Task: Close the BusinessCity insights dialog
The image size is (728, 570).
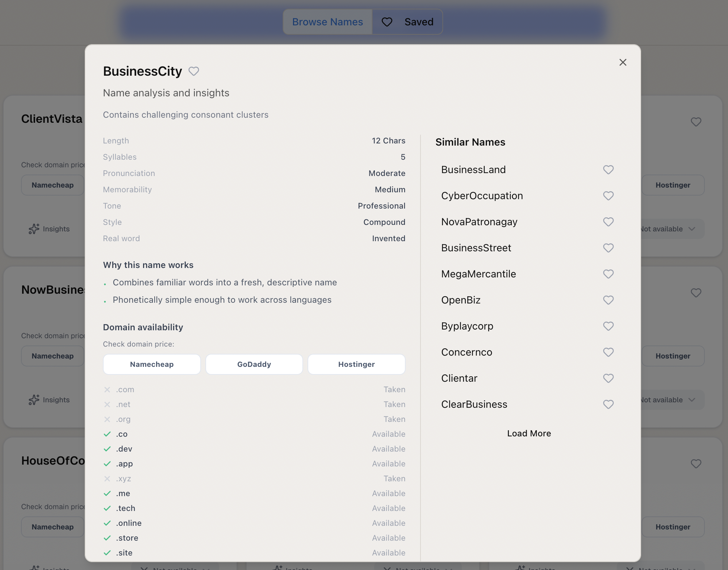Action: [x=623, y=62]
